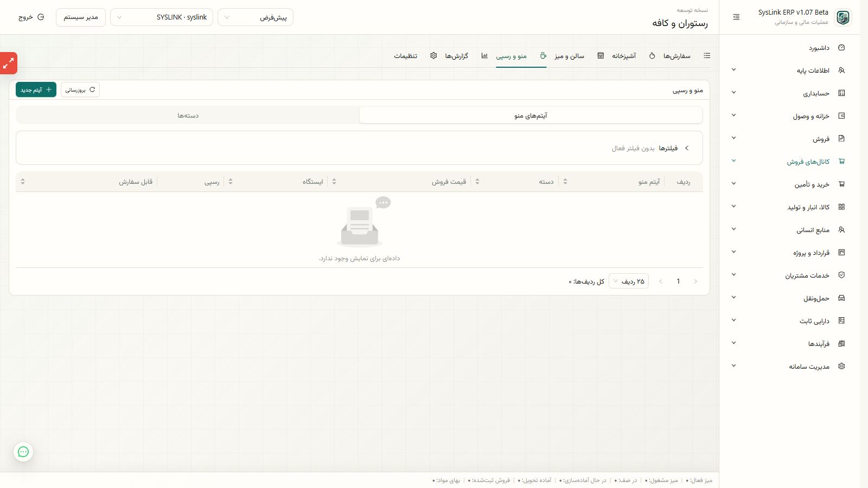Click the مدیر سیستم user button
This screenshot has height=488, width=868.
81,17
